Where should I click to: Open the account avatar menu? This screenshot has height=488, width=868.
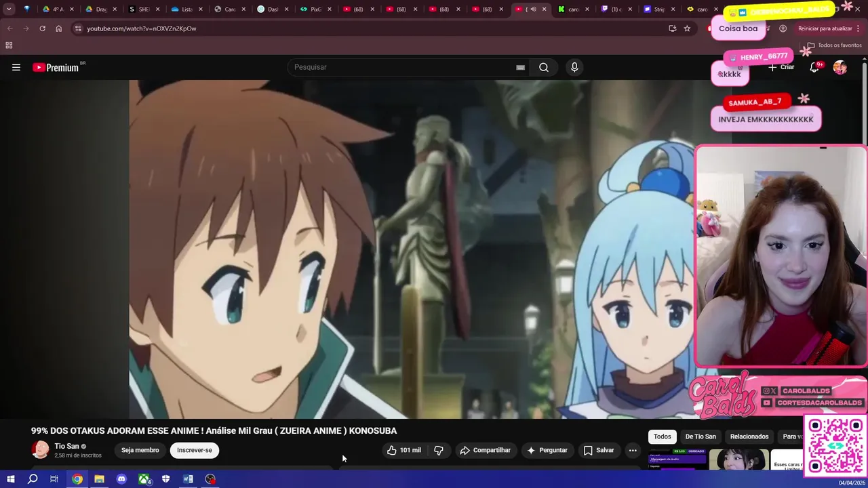tap(840, 67)
